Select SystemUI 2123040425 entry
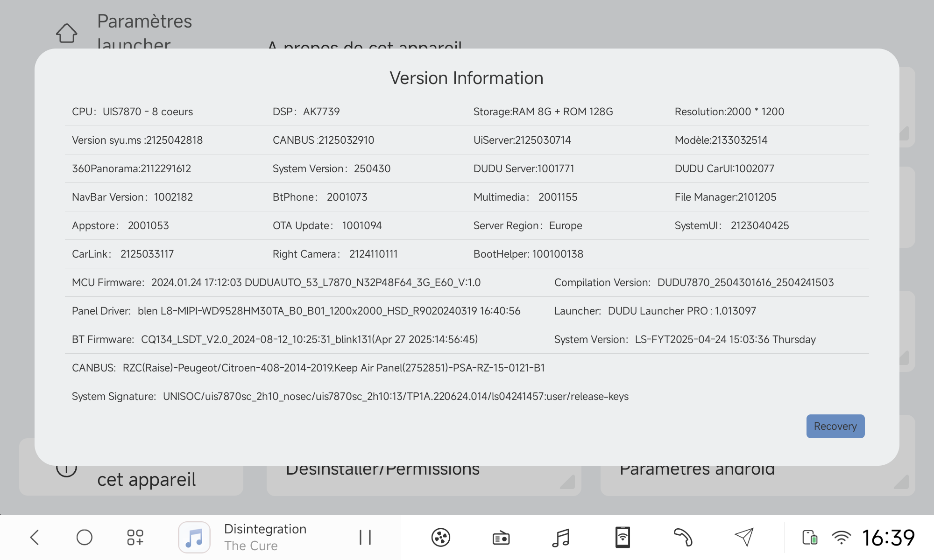Screen dimensions: 934x560 732,225
